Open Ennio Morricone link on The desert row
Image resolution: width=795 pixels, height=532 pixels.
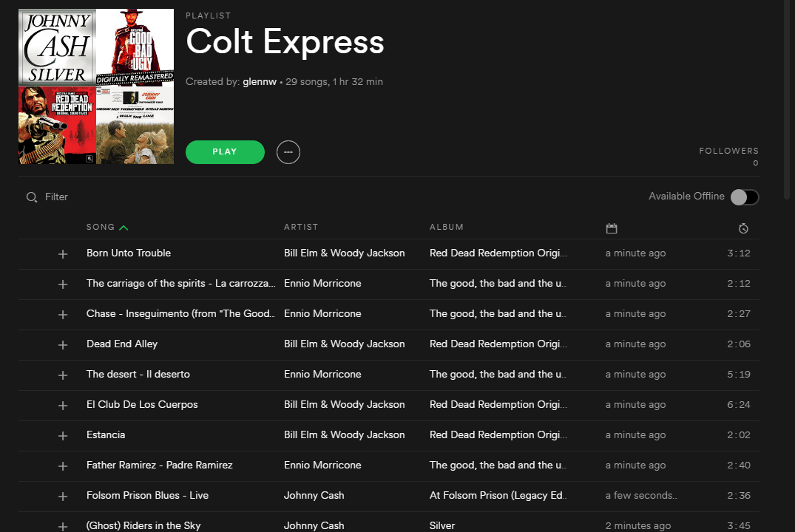pos(322,375)
